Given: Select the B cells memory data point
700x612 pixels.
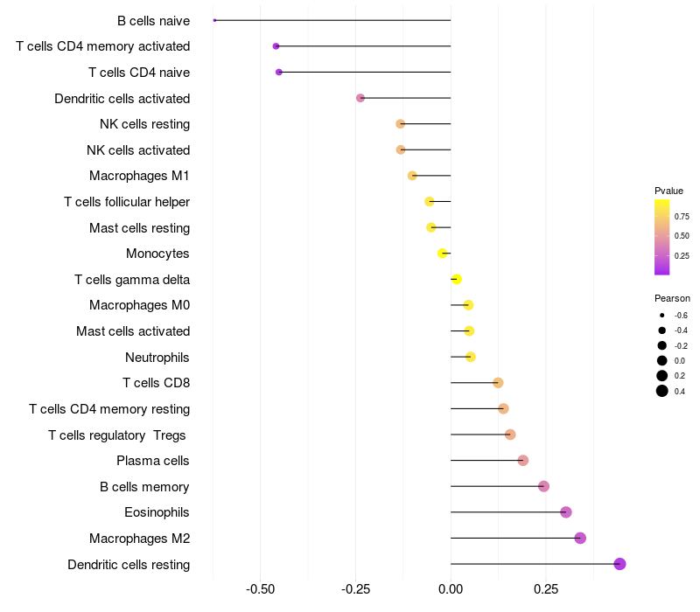Looking at the screenshot, I should pos(543,486).
